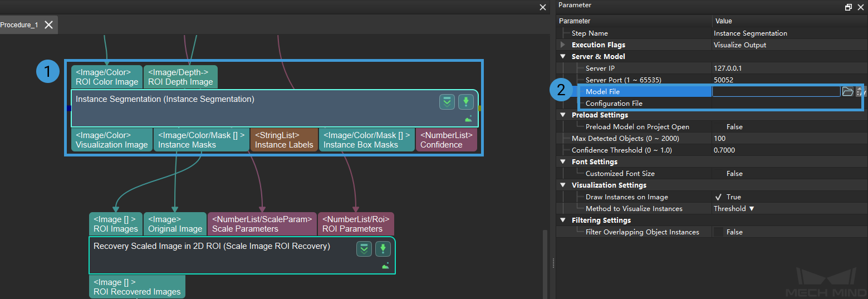Toggle Preload Model on Project Open value
Screen dimensions: 868x299
pyautogui.click(x=734, y=127)
